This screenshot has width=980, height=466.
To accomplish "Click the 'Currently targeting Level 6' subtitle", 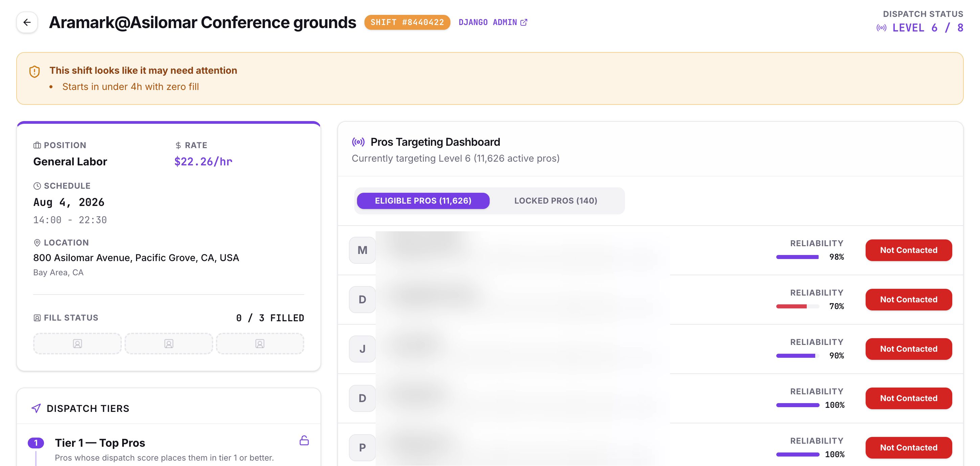I will 455,159.
